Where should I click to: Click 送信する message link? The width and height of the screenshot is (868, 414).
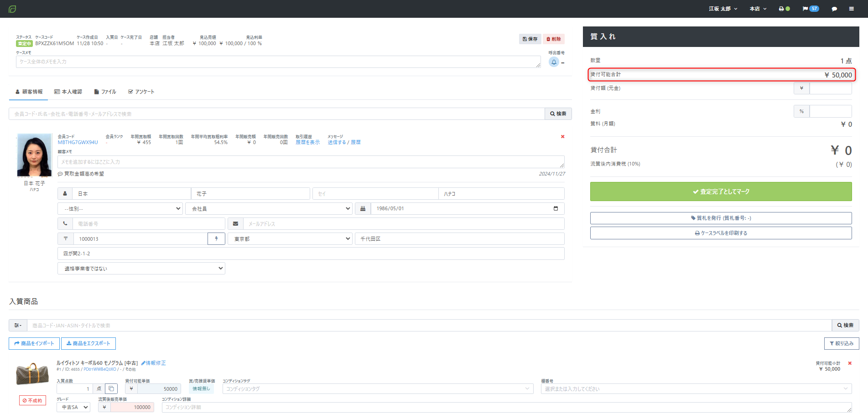(337, 142)
